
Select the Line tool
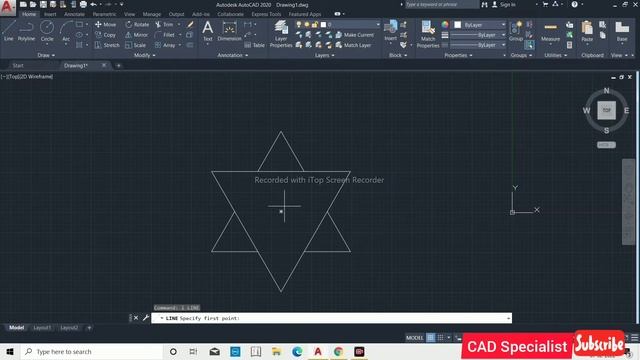pyautogui.click(x=9, y=31)
